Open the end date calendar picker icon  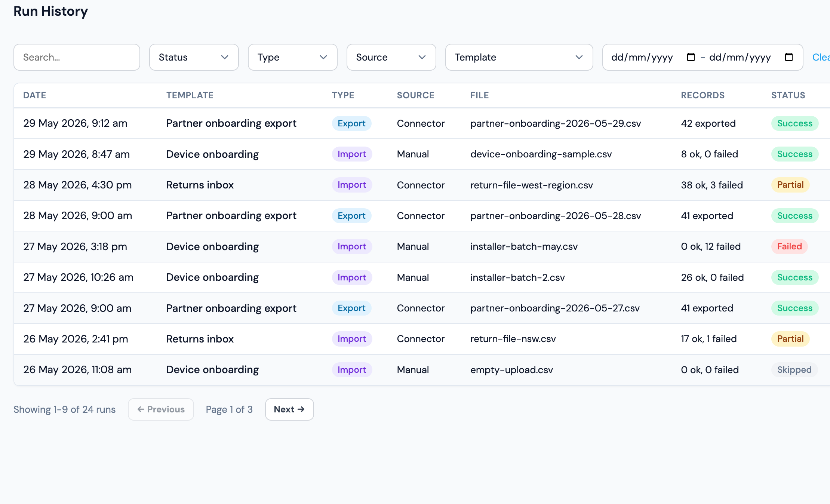pyautogui.click(x=788, y=57)
